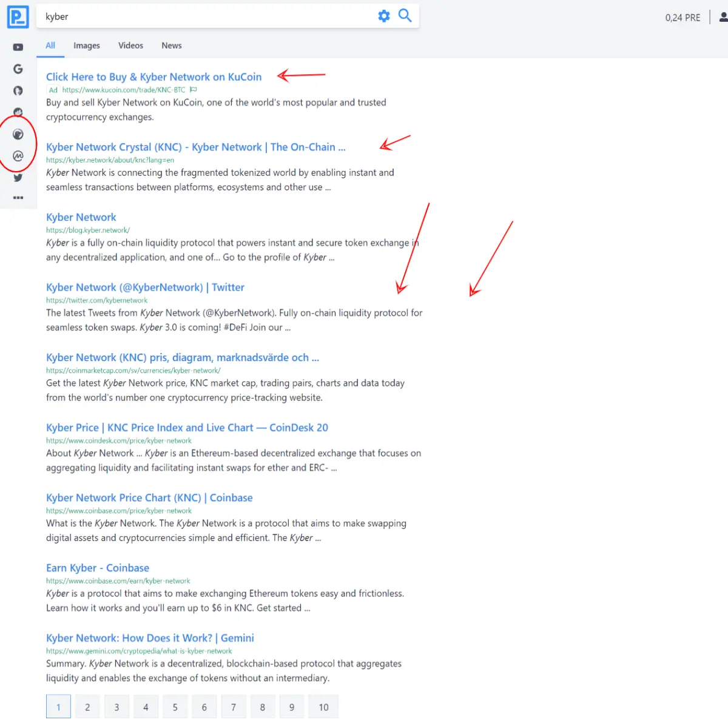
Task: Open Kyber Network pris, diagram result
Action: pyautogui.click(x=183, y=357)
